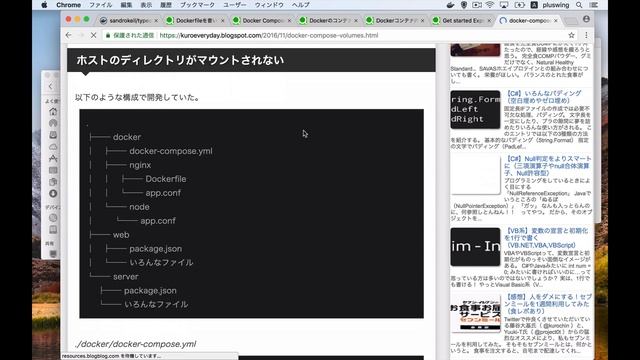Click the address bar URL

point(269,36)
